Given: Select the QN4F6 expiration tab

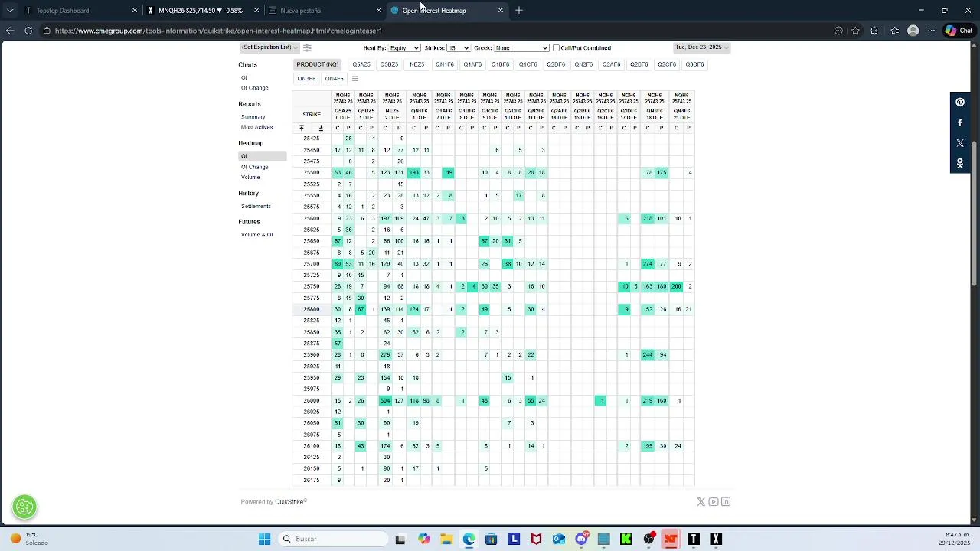Looking at the screenshot, I should click(x=334, y=79).
